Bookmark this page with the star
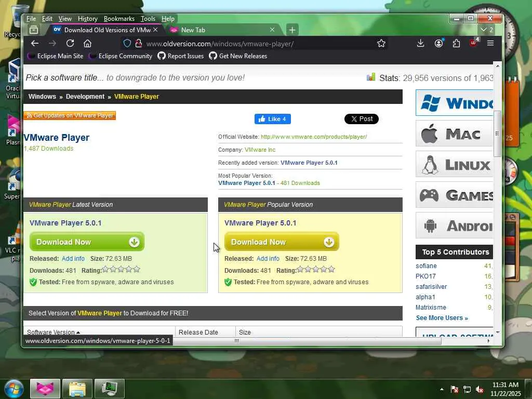Viewport: 532px width, 399px height. (381, 44)
